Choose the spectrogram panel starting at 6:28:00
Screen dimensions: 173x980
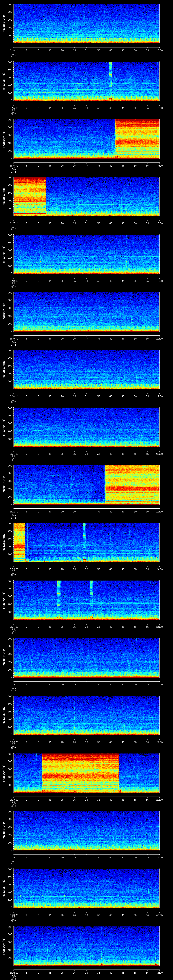[x=87, y=831]
